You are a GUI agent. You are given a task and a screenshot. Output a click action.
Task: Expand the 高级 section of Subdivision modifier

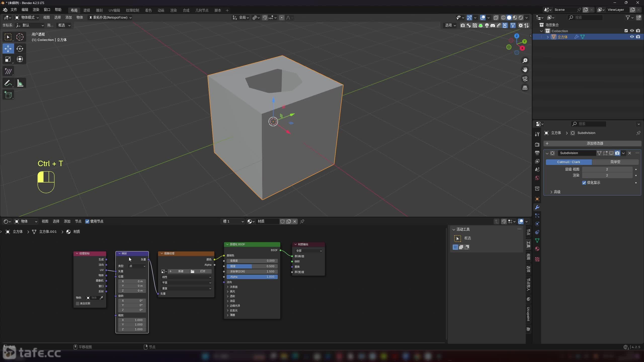click(556, 192)
